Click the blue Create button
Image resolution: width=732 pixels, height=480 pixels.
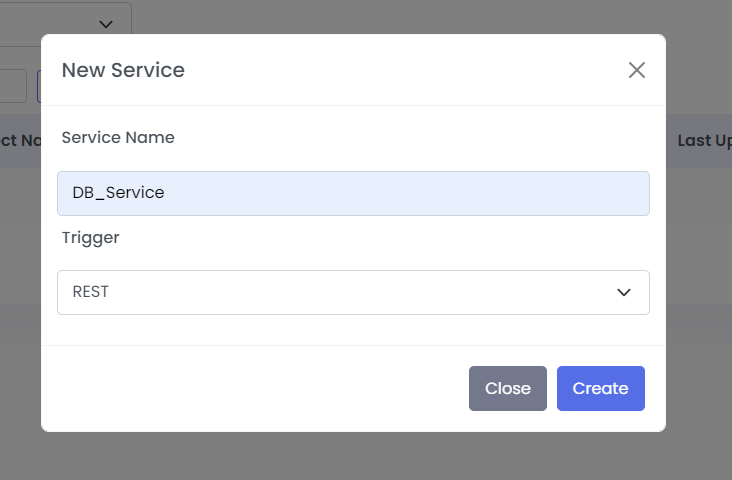click(601, 388)
